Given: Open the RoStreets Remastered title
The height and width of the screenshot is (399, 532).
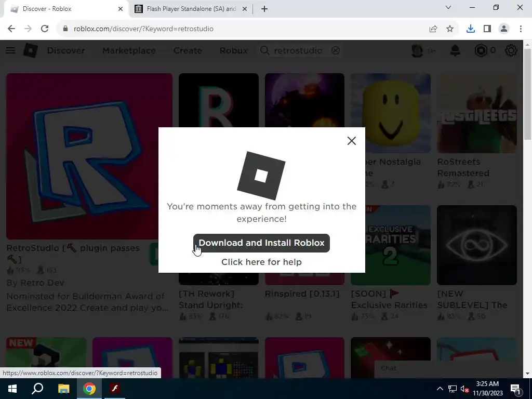Looking at the screenshot, I should tap(463, 167).
